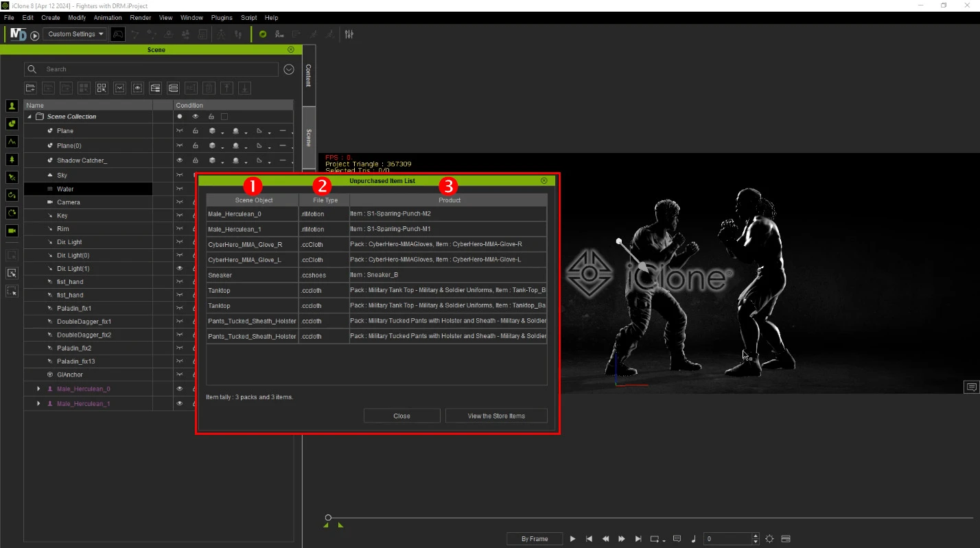The image size is (980, 548).
Task: Click the tree filter icon in Scene sidebar
Action: 12,159
